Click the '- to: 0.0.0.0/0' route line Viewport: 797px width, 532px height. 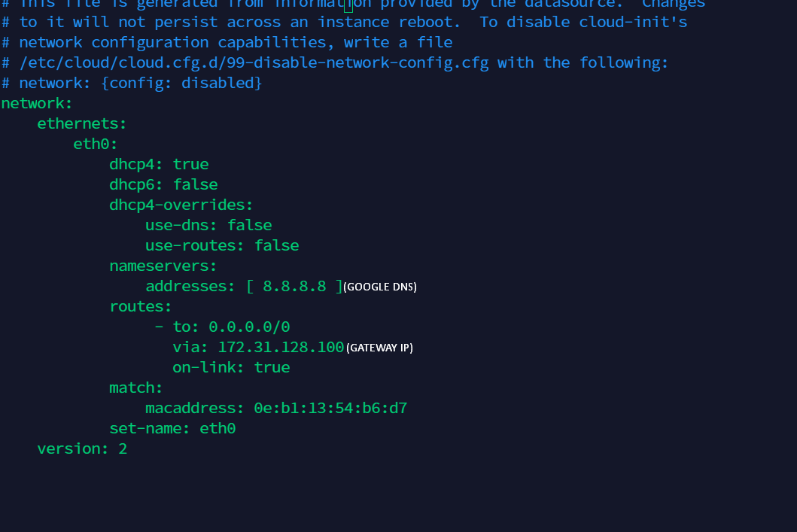[222, 327]
